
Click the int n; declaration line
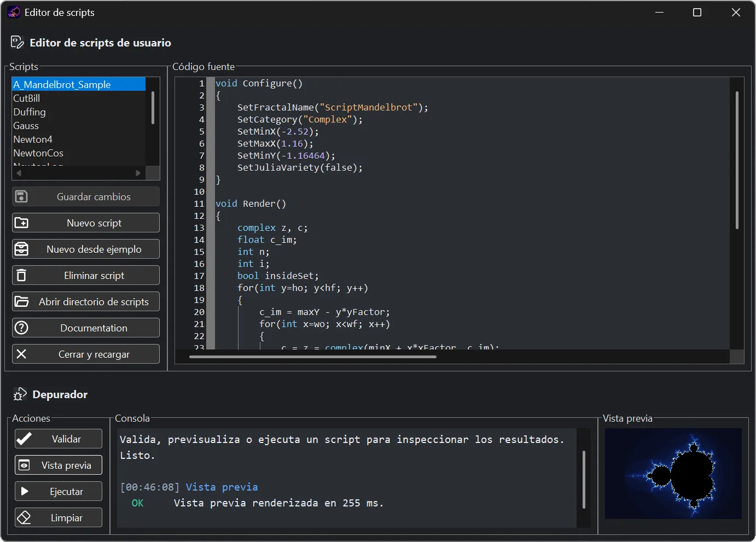[253, 252]
